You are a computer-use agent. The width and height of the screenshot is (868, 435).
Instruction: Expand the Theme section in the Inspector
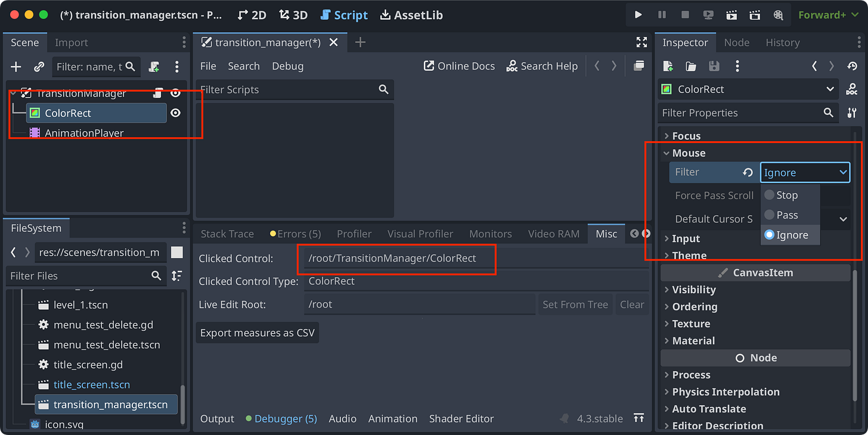(x=690, y=255)
